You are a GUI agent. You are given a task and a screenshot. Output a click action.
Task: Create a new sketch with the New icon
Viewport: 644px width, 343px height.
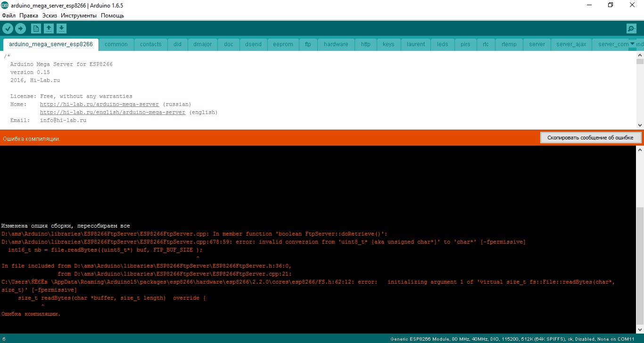click(x=36, y=29)
